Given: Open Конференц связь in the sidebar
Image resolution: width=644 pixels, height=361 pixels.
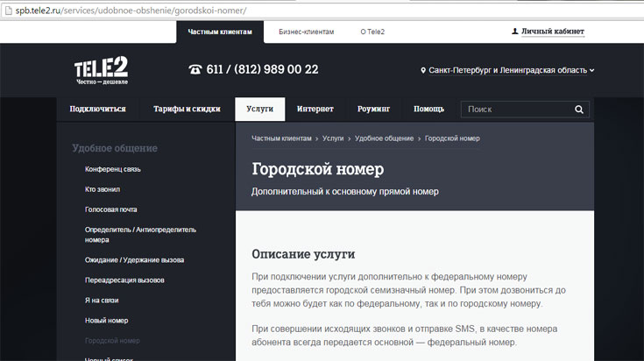Looking at the screenshot, I should 113,168.
